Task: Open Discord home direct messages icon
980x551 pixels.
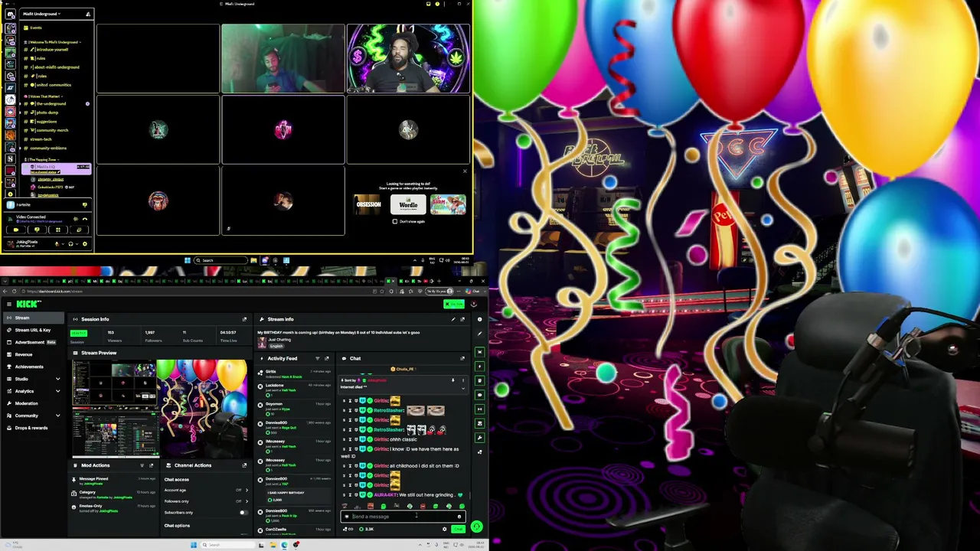Action: [x=11, y=14]
